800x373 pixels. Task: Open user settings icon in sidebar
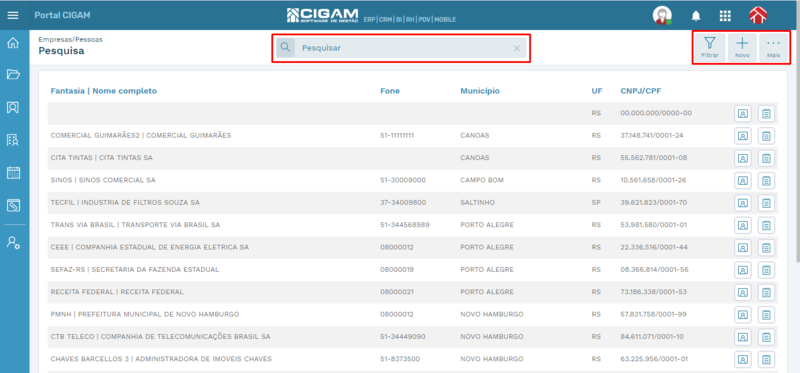[x=13, y=243]
